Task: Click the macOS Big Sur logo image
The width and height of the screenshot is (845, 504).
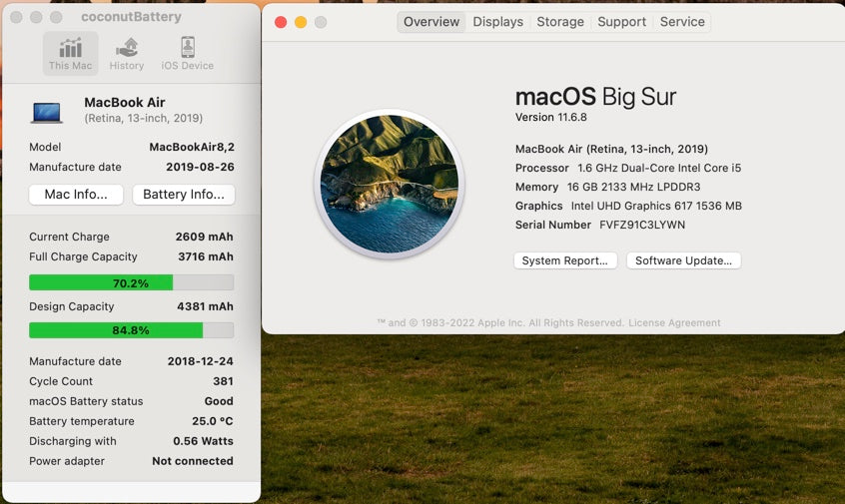Action: tap(389, 185)
